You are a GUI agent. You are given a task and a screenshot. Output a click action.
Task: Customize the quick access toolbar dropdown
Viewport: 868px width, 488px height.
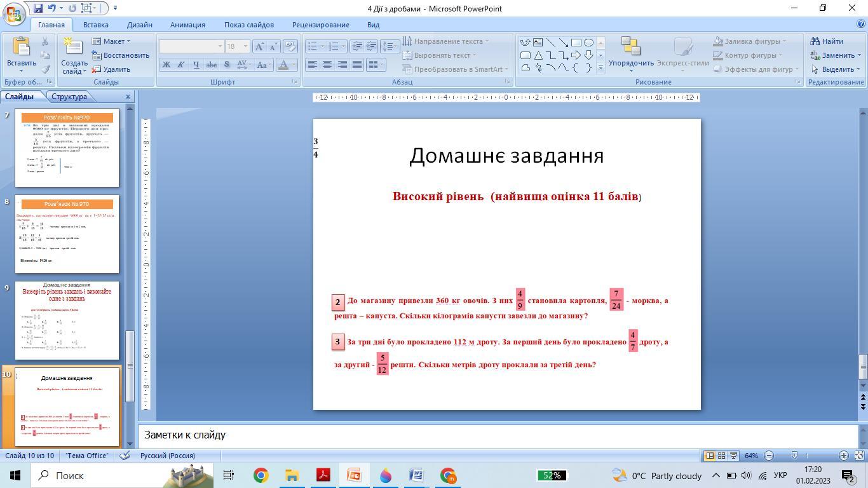pos(115,8)
